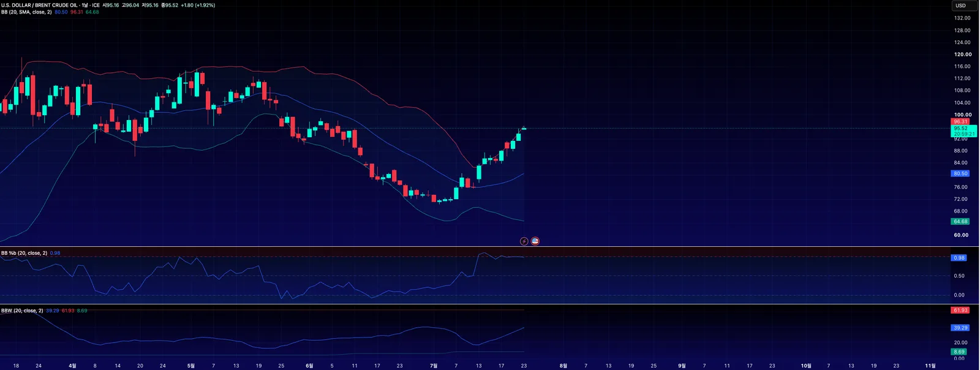The height and width of the screenshot is (370, 980).
Task: Select the BBW (20, close, 2) indicator legend
Action: (x=22, y=311)
